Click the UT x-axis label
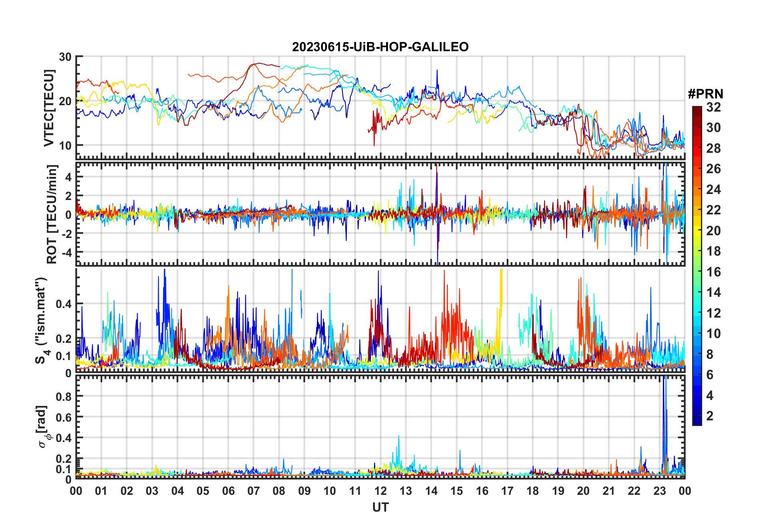This screenshot has width=761, height=532. click(x=380, y=508)
